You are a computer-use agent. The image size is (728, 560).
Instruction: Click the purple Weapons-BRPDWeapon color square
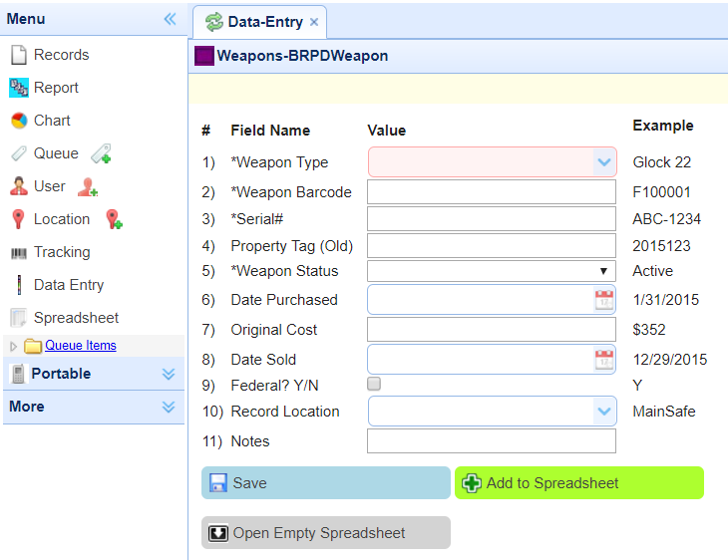tap(204, 56)
